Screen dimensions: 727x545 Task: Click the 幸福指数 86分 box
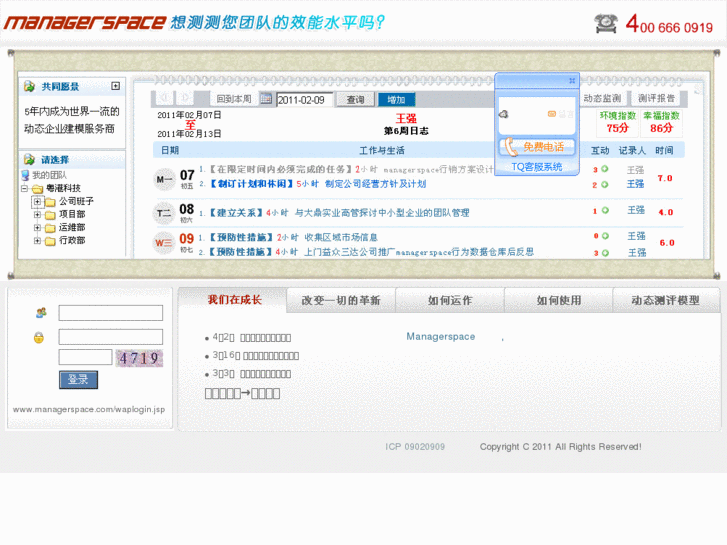click(x=661, y=122)
